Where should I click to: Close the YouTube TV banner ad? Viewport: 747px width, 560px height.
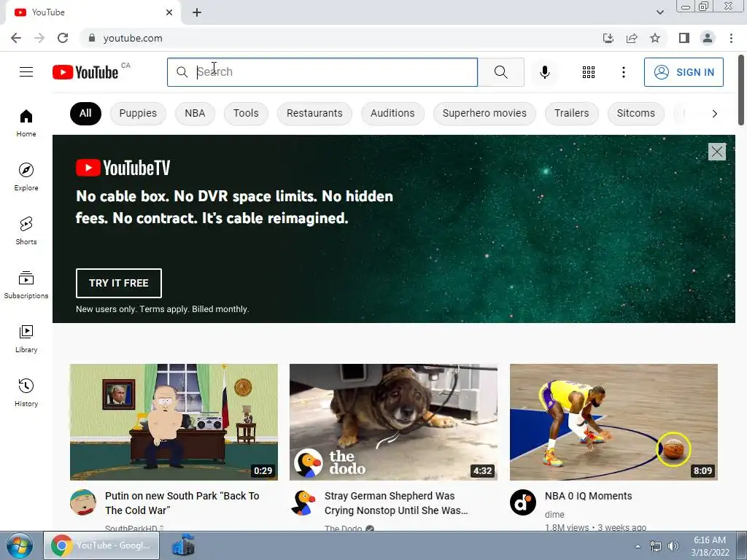click(716, 152)
